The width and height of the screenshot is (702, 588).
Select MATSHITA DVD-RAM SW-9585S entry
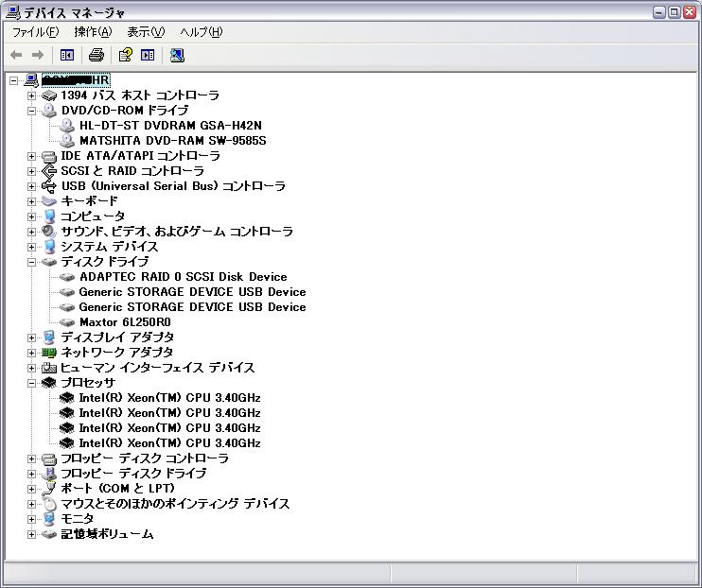(x=172, y=141)
